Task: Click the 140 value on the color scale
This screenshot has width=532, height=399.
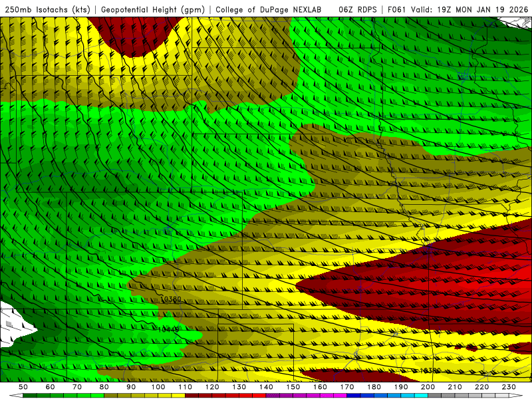Action: (x=267, y=387)
